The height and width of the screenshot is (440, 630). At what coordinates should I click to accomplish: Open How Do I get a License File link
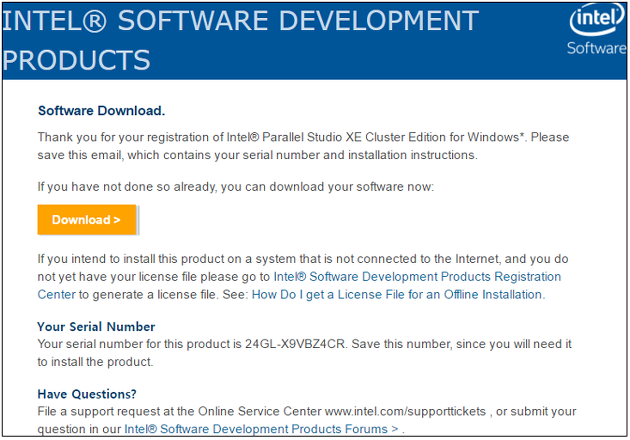tap(398, 295)
